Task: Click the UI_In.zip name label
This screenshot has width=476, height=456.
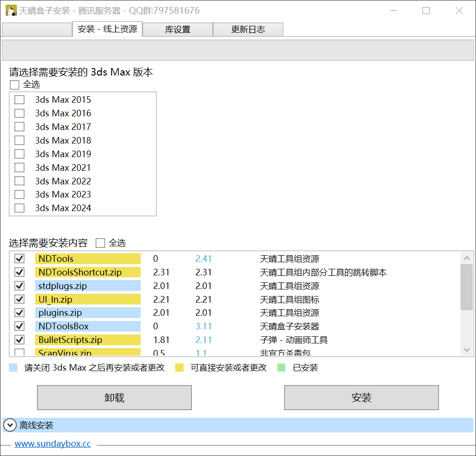Action: (x=88, y=299)
